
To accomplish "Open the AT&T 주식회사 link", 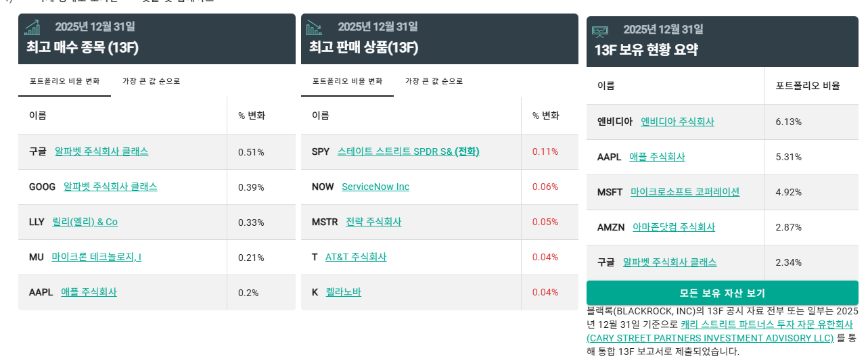I will click(x=356, y=257).
